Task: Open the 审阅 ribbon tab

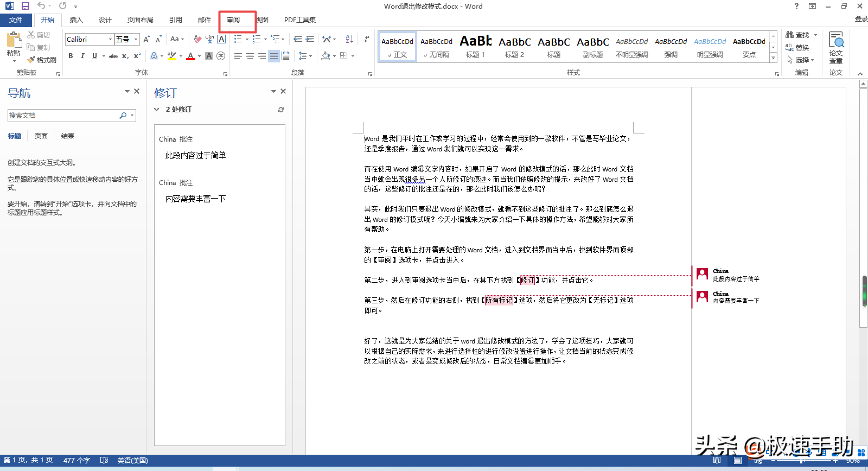Action: (x=233, y=20)
